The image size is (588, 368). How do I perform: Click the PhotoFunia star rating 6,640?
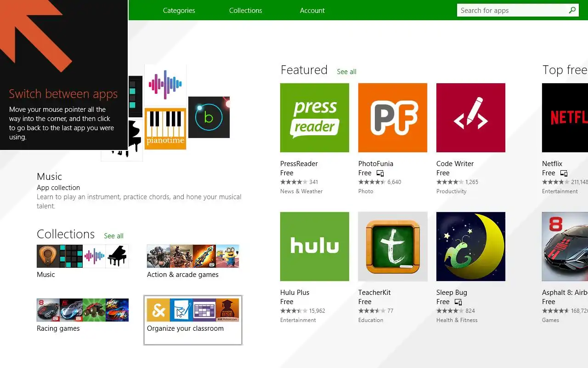click(x=380, y=182)
